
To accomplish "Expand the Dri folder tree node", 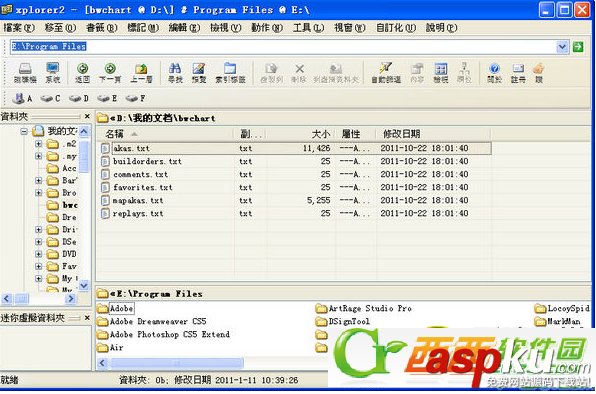I will [x=38, y=229].
